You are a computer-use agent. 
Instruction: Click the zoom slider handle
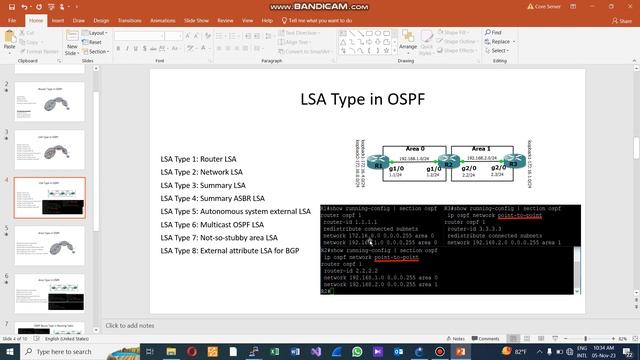[x=586, y=339]
